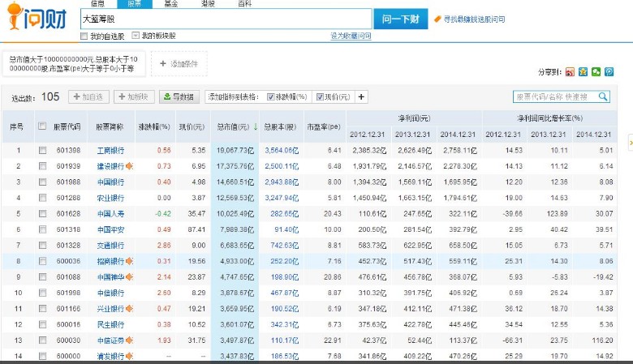Click the orange horn icon beside 中国神华
Image resolution: width=633 pixels, height=364 pixels.
pos(129,277)
